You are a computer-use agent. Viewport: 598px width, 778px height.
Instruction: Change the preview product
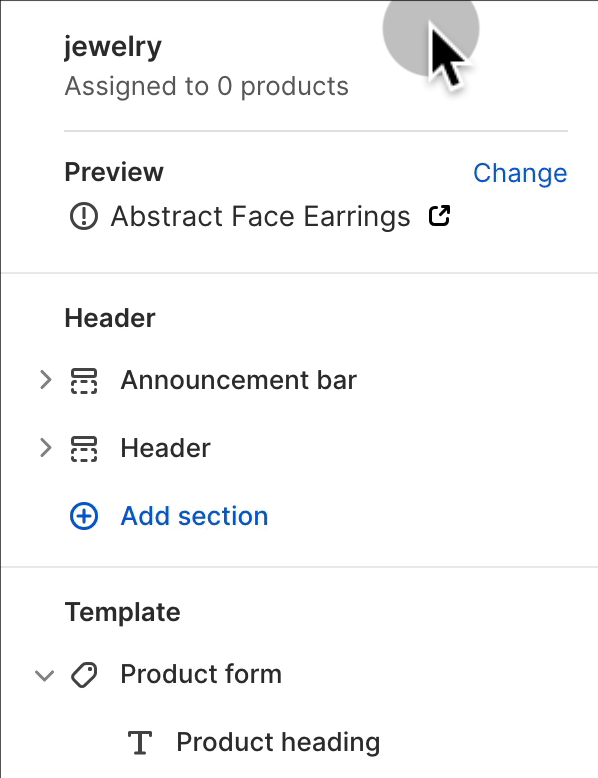(x=520, y=173)
